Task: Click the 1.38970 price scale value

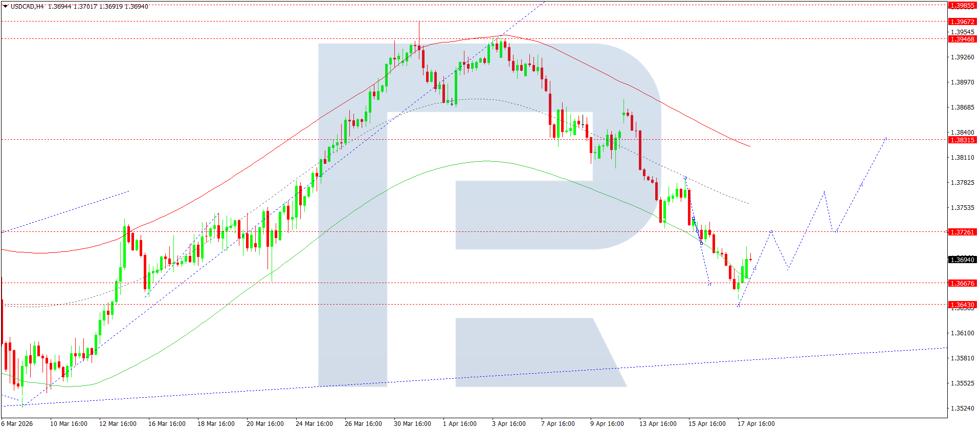Action: pyautogui.click(x=962, y=82)
